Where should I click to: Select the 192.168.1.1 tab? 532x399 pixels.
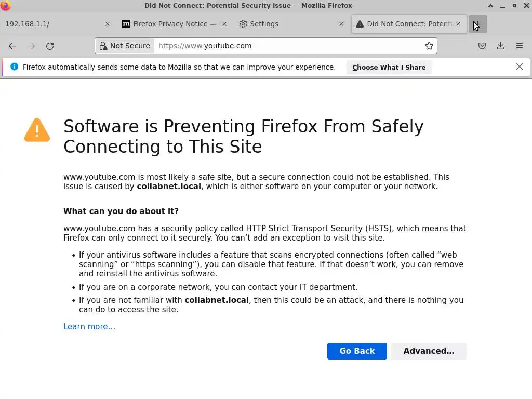[x=47, y=24]
